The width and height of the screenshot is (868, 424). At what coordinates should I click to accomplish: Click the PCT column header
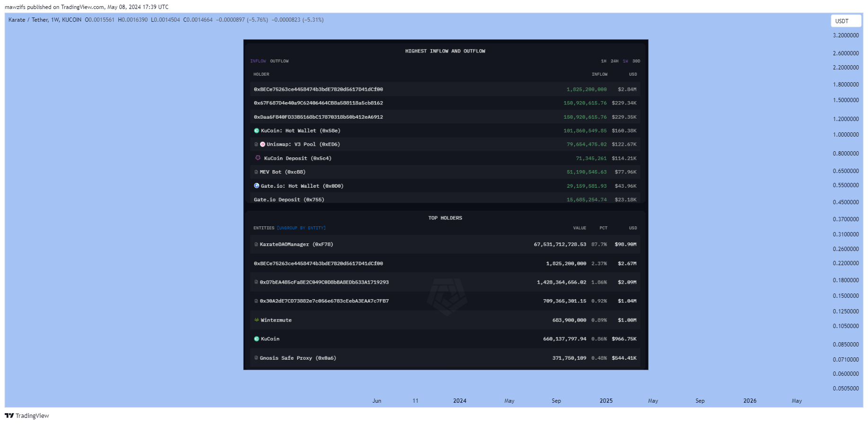click(x=603, y=228)
